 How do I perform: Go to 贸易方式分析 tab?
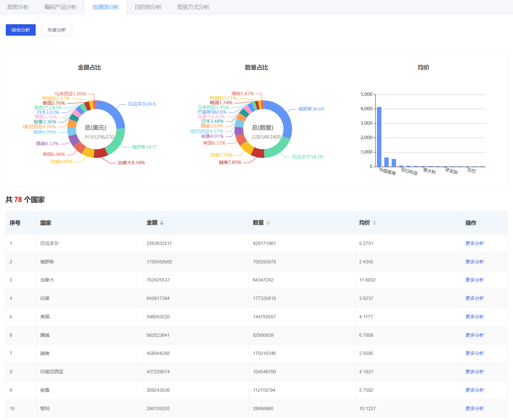tap(193, 7)
